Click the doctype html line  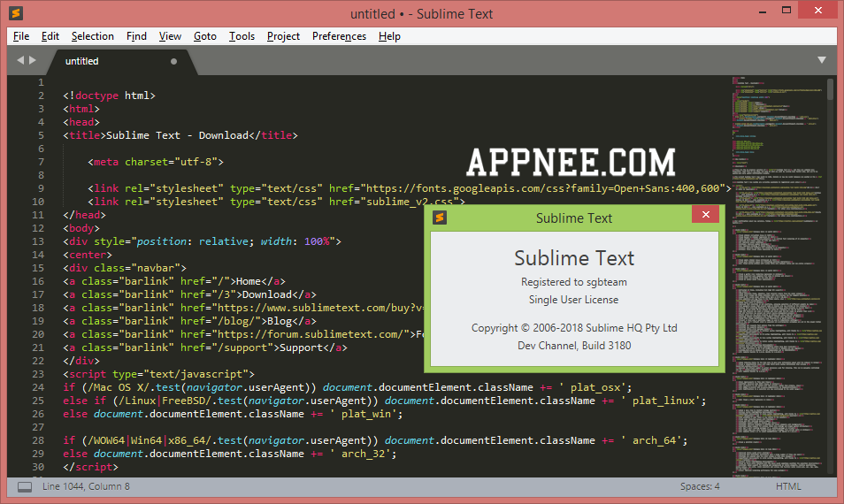point(110,95)
